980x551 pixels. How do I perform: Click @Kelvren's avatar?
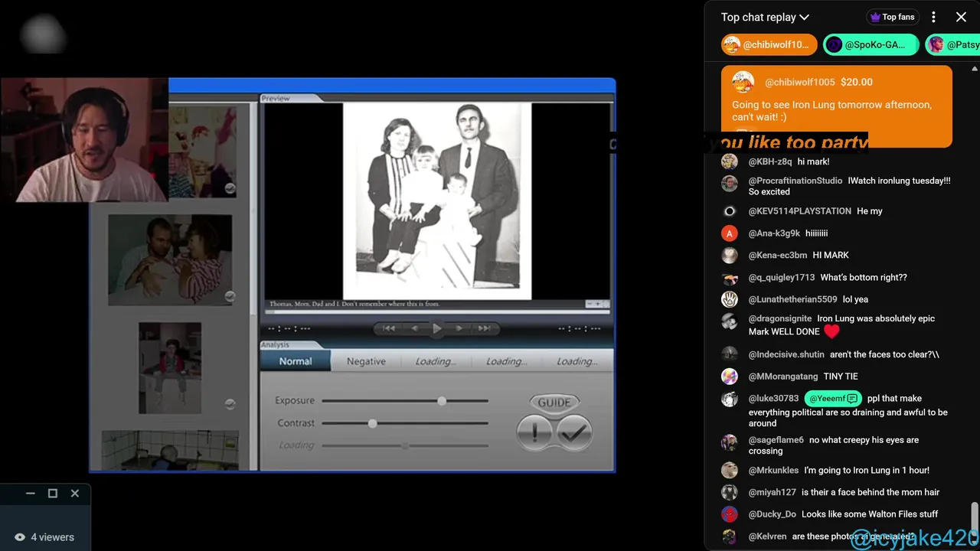pyautogui.click(x=730, y=536)
